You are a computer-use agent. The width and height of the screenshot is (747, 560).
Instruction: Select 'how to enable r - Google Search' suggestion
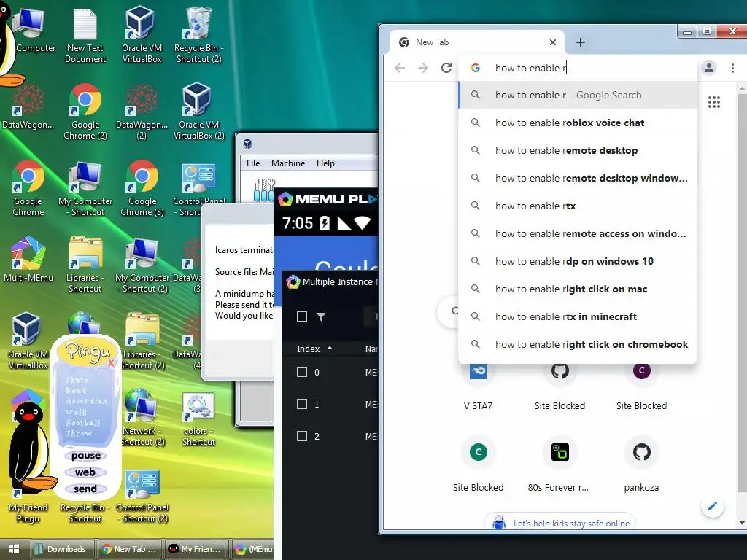578,96
